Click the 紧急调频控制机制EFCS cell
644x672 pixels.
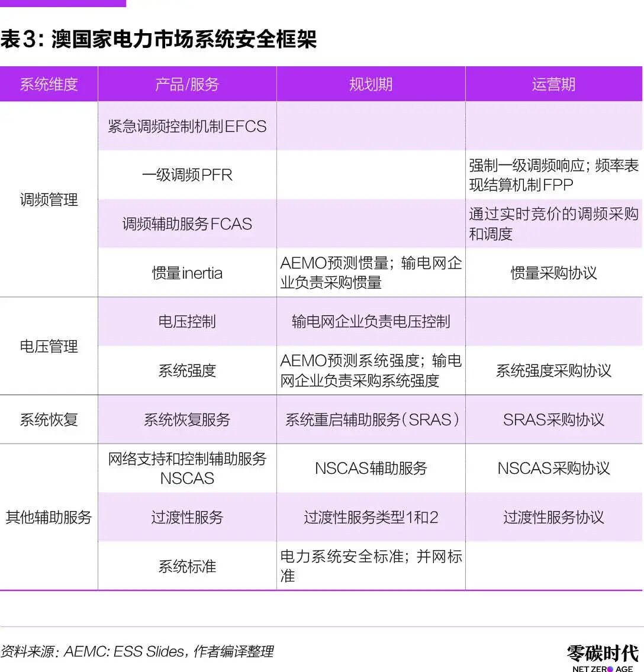187,127
